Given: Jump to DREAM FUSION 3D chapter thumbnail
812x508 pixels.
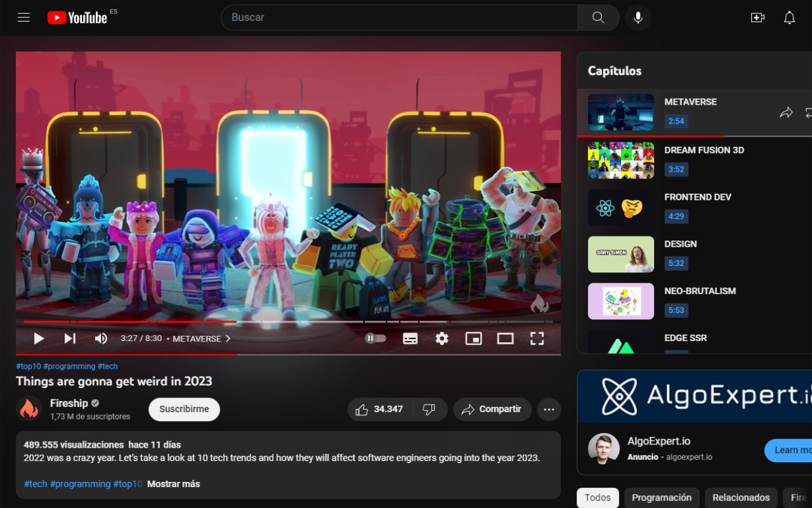Looking at the screenshot, I should (x=621, y=160).
